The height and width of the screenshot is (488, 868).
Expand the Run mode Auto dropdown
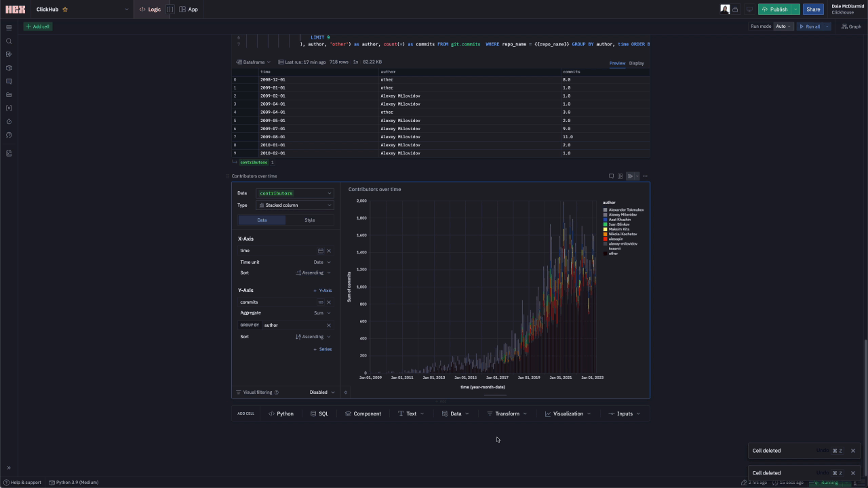coord(783,26)
